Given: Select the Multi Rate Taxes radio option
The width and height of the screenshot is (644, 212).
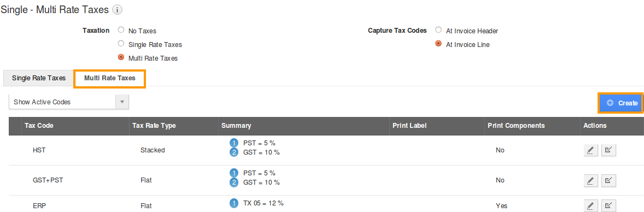Looking at the screenshot, I should [121, 57].
